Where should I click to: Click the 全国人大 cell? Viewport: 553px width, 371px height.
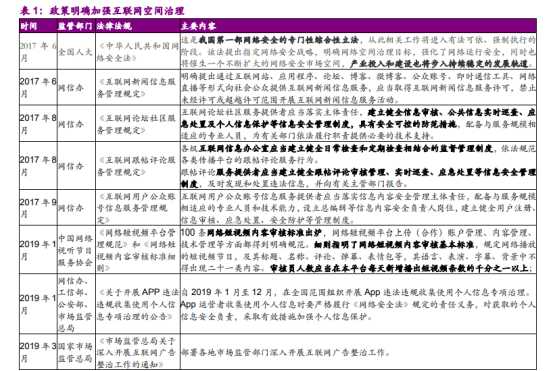75,52
